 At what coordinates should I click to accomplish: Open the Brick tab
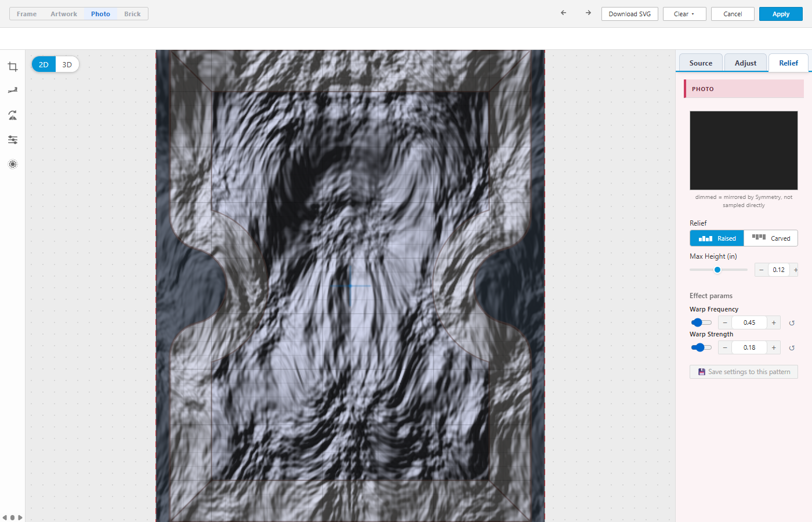[x=132, y=14]
